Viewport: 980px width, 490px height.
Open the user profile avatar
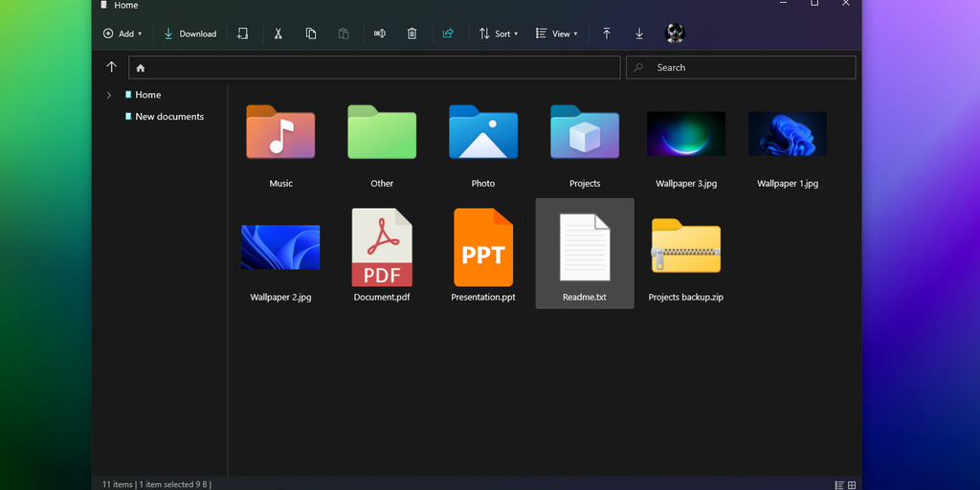tap(675, 33)
